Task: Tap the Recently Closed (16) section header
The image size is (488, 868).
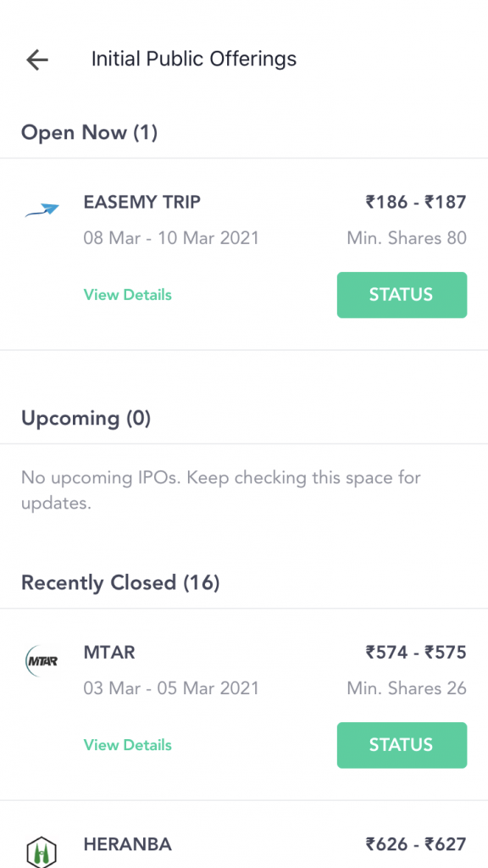Action: (x=120, y=582)
